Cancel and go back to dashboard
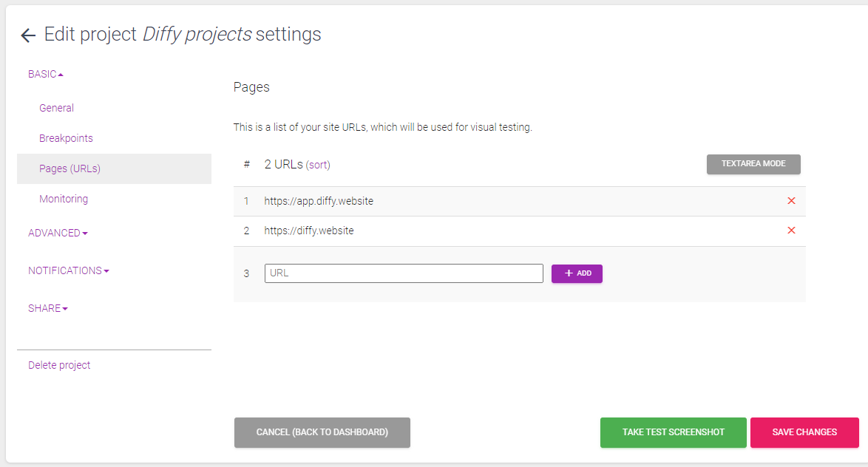Viewport: 868px width, 467px height. (322, 432)
